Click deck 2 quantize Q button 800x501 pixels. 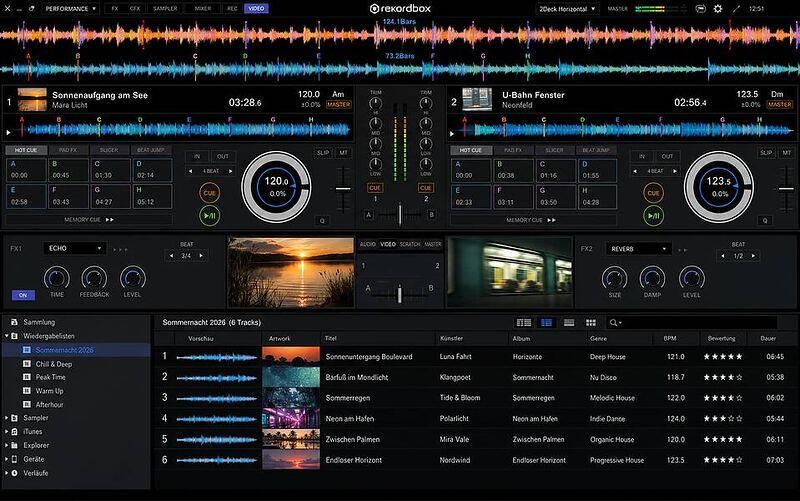point(764,221)
